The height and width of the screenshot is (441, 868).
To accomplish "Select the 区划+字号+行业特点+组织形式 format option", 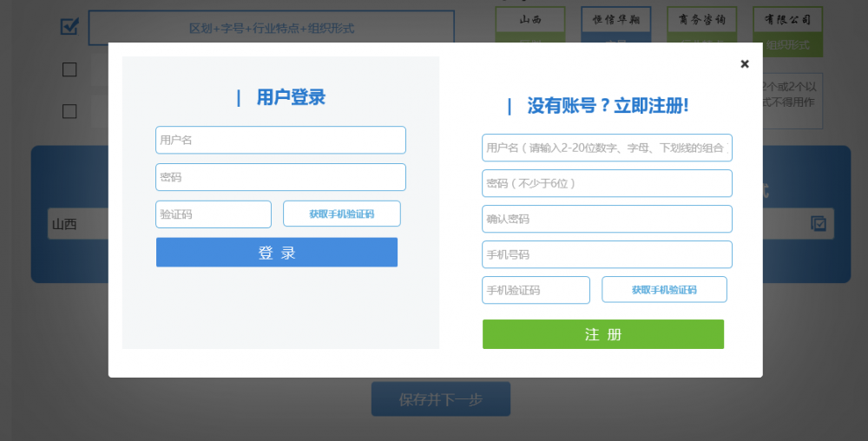I will [271, 28].
